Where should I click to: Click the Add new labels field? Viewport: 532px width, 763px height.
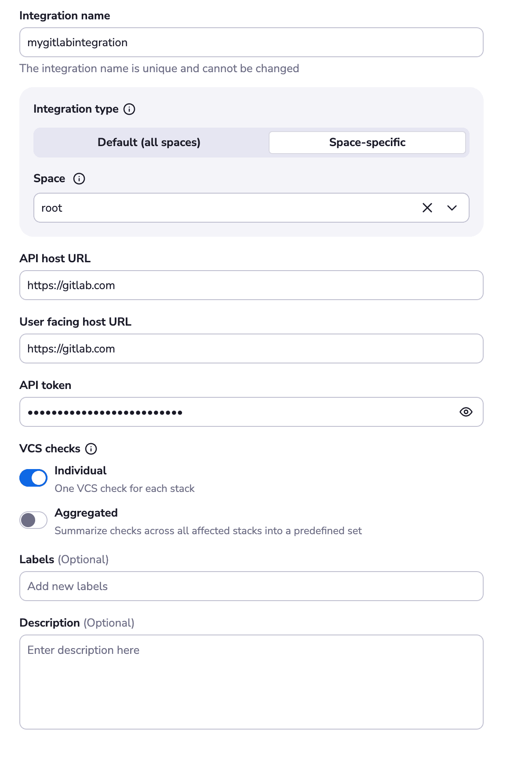click(x=251, y=586)
